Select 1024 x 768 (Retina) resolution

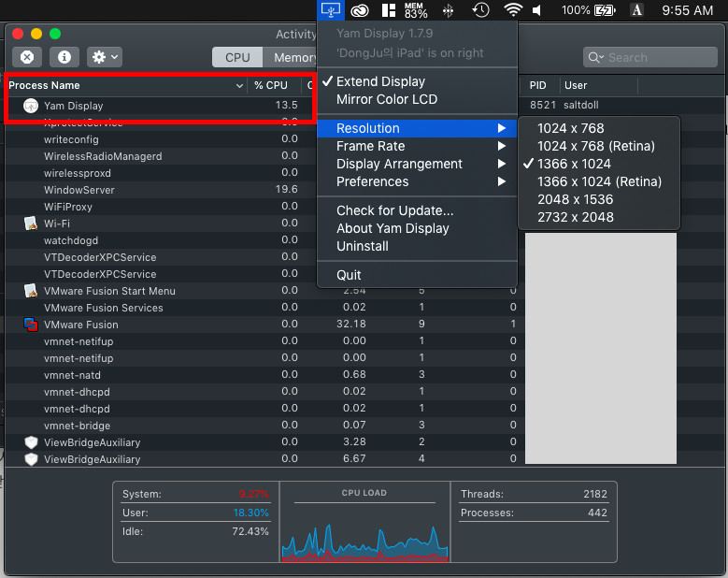click(x=599, y=146)
